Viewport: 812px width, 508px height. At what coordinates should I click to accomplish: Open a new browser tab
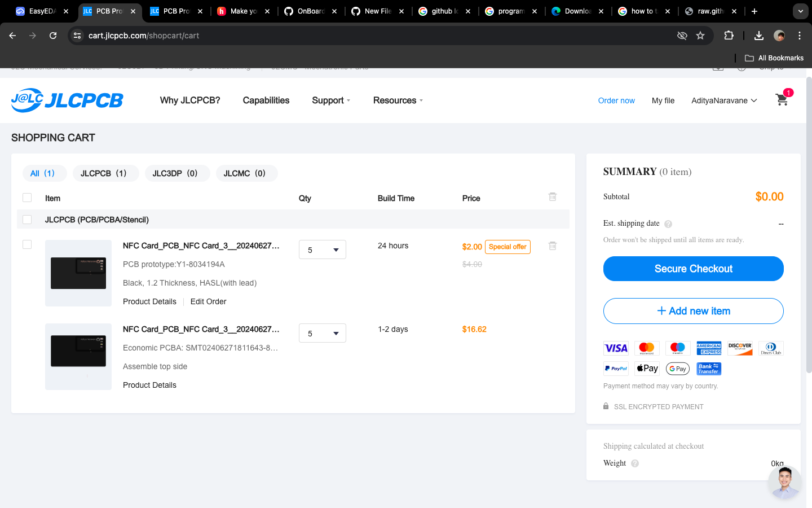click(754, 11)
